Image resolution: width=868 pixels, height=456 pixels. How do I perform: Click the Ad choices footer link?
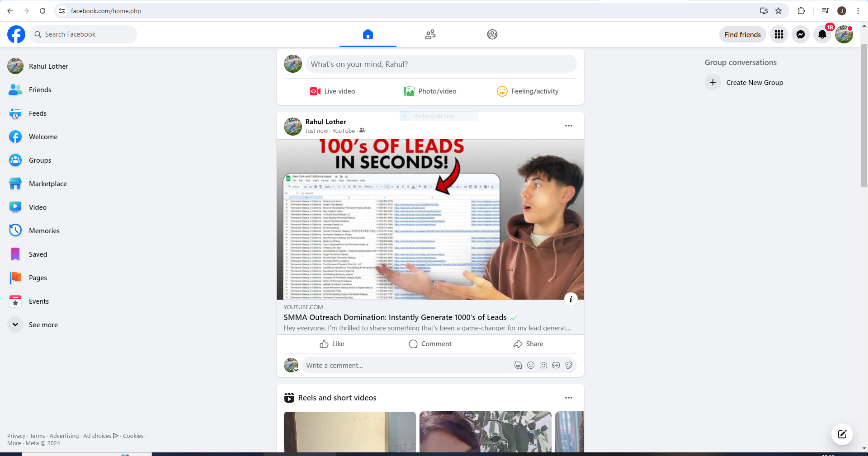(x=100, y=436)
